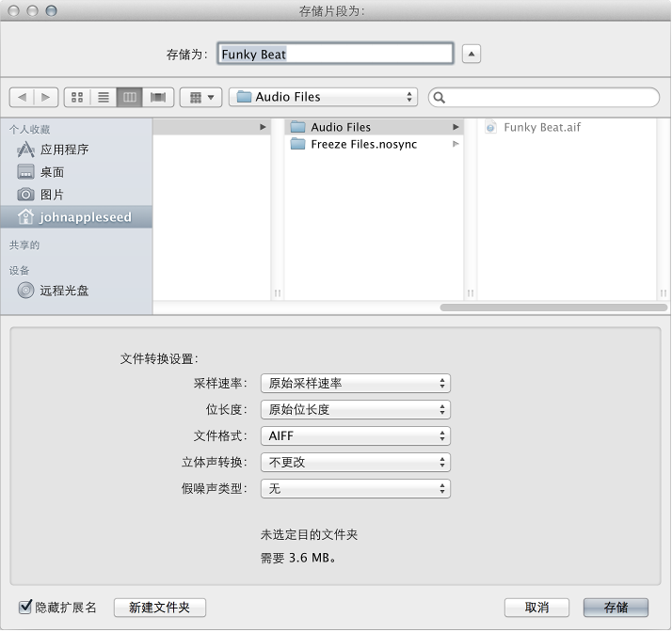Switch to Cover Flow view
The width and height of the screenshot is (672, 632).
[x=158, y=97]
